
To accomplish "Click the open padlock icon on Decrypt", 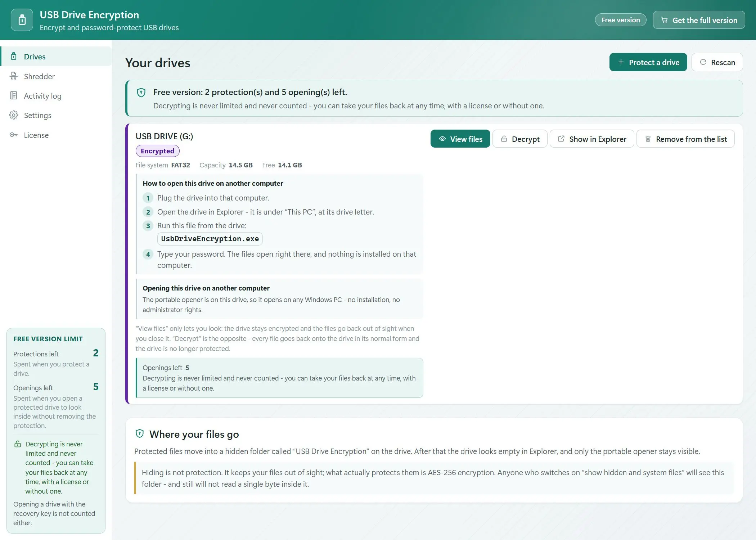I will point(504,139).
